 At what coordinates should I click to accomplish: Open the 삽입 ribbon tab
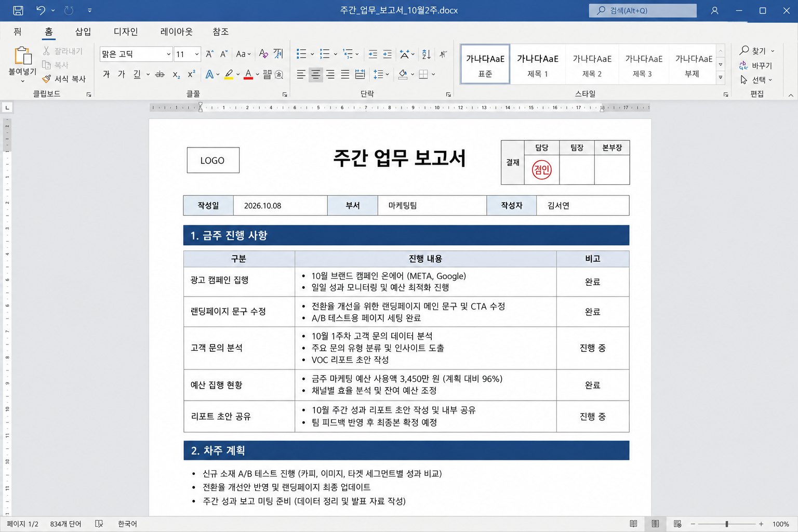point(83,32)
